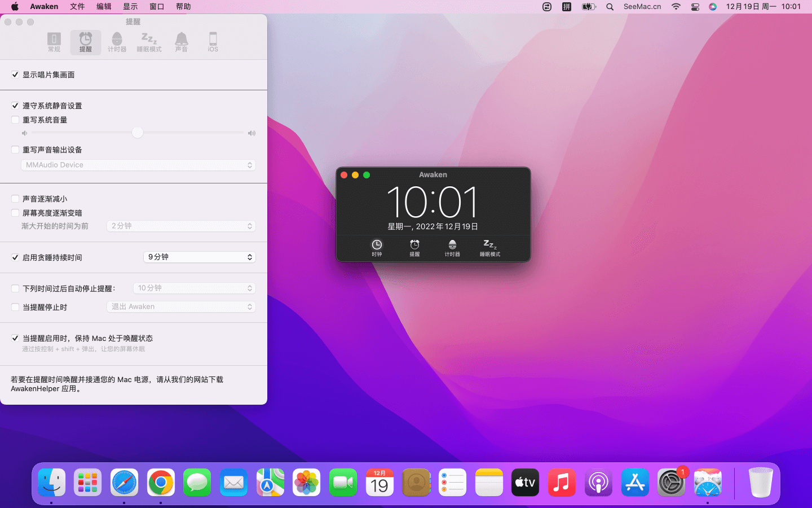Open the iOS preferences pane
The image size is (812, 508).
pyautogui.click(x=213, y=42)
